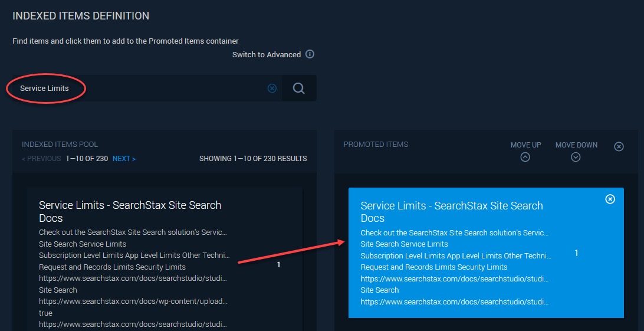Click MOVE DOWN label

[576, 145]
